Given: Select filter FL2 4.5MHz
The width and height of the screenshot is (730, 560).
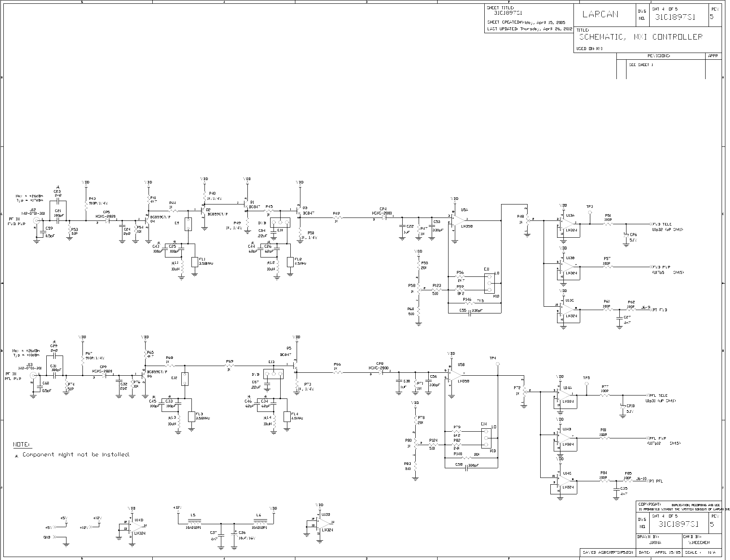Looking at the screenshot, I should tap(290, 262).
